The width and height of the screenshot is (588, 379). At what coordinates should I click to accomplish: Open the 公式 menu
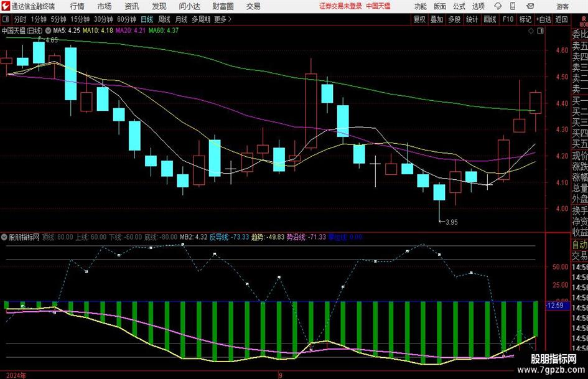click(459, 6)
